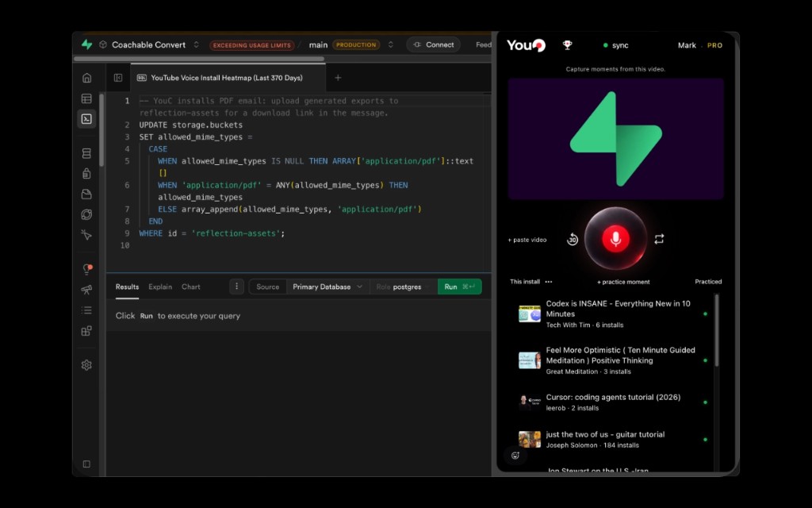Viewport: 812px width, 508px height.
Task: Click green dot beside Cursor tutorial row
Action: point(705,402)
